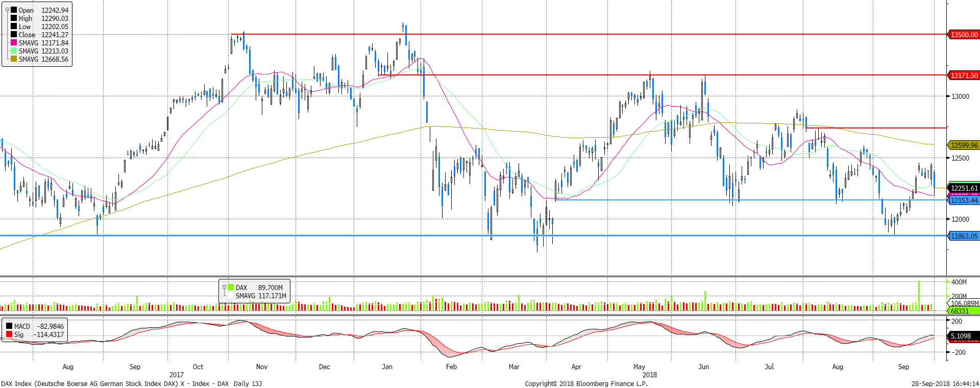Viewport: 980px width, 388px height.
Task: Click the Nov date axis label
Action: (262, 367)
